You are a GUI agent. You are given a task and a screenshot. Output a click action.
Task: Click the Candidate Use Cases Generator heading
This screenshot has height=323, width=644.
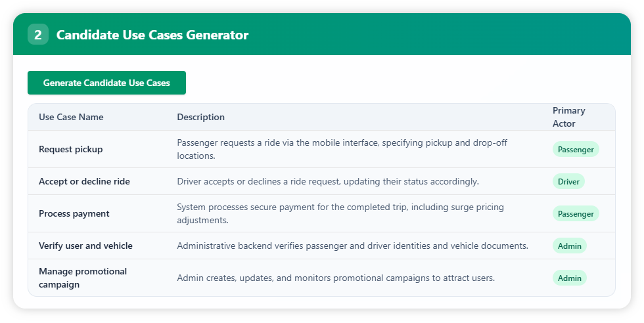coord(152,35)
